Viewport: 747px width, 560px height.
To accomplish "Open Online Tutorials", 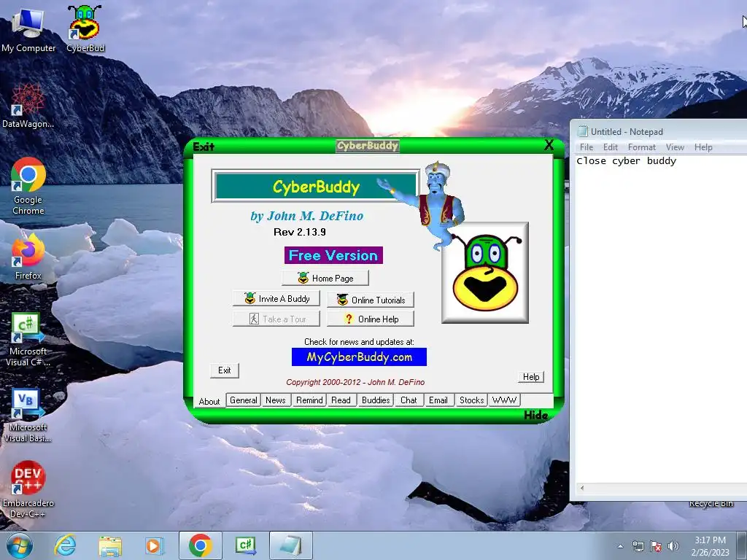I will (x=371, y=300).
